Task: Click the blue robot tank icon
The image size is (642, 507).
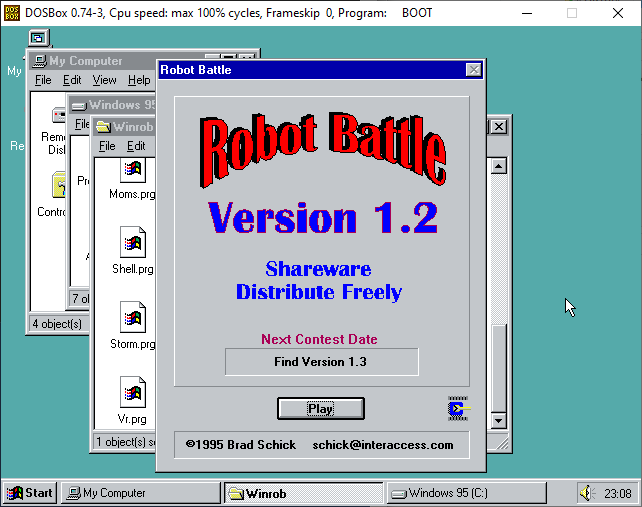Action: click(x=458, y=408)
